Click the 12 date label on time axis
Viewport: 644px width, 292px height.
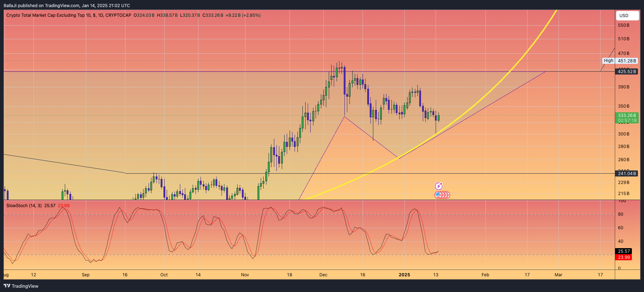coord(33,275)
